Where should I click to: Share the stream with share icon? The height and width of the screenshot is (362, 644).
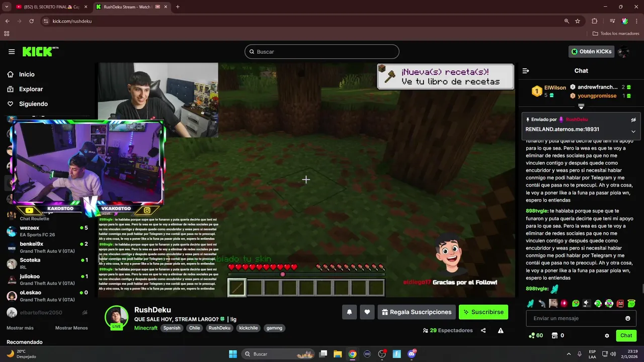484,330
